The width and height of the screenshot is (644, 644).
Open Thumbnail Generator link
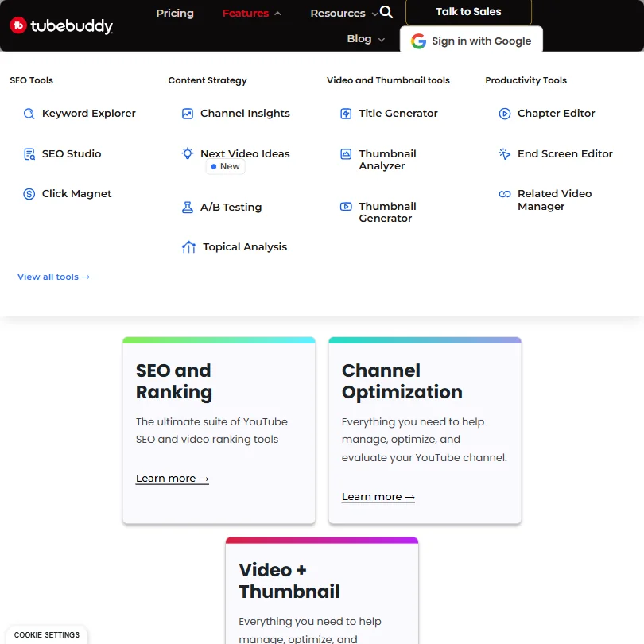tap(387, 212)
